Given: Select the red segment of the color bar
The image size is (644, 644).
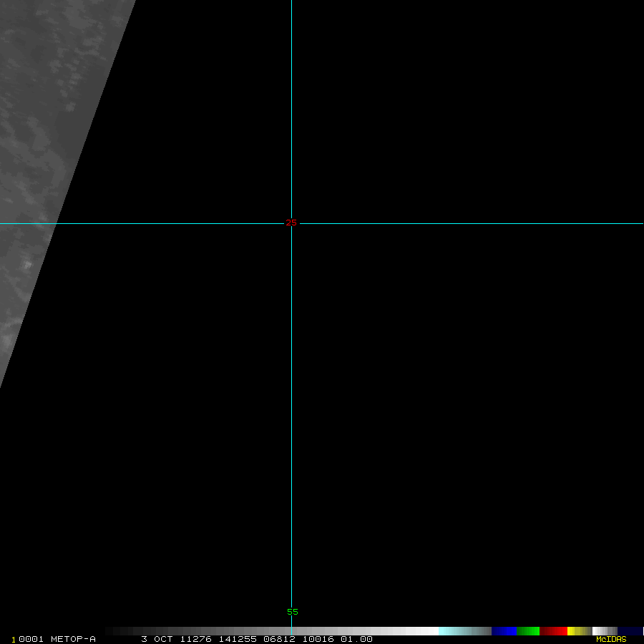Looking at the screenshot, I should pyautogui.click(x=553, y=631).
